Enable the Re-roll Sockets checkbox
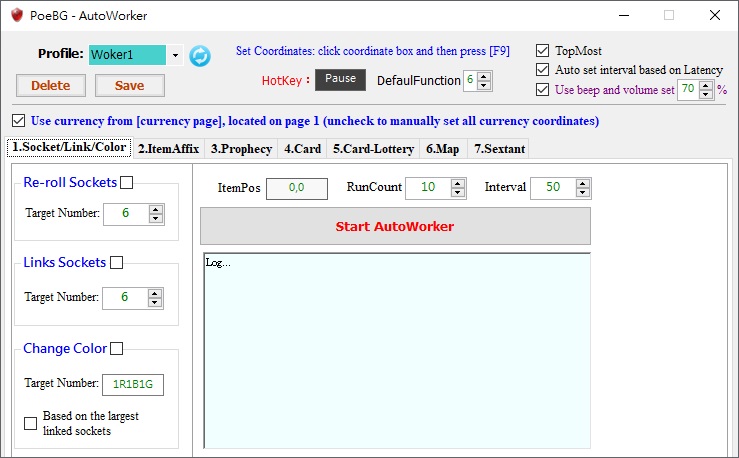 (127, 182)
